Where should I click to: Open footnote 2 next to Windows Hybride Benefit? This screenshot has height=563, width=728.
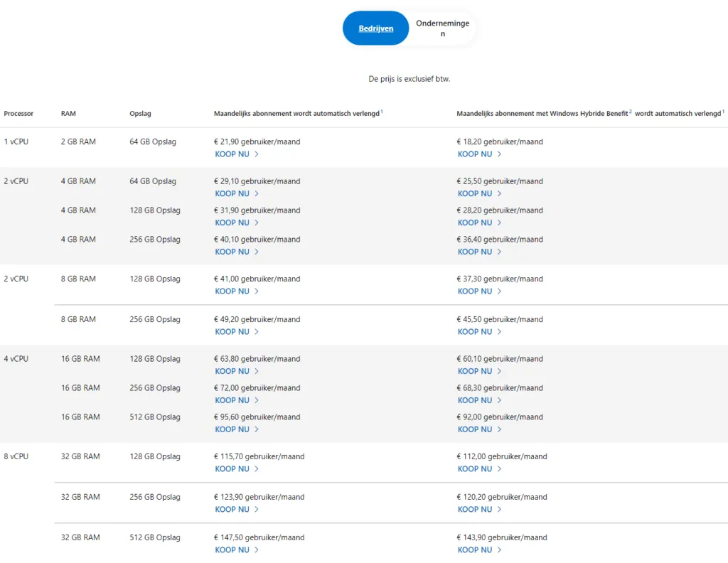630,112
